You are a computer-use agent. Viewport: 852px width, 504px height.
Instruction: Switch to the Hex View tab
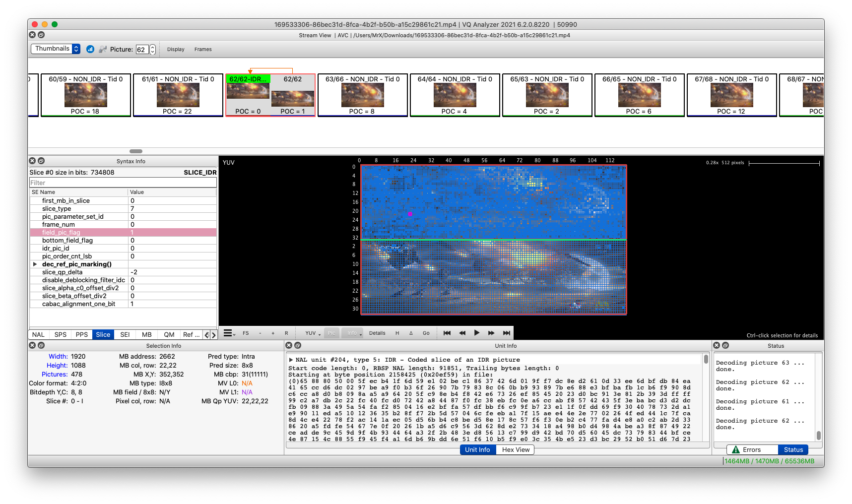(x=516, y=449)
